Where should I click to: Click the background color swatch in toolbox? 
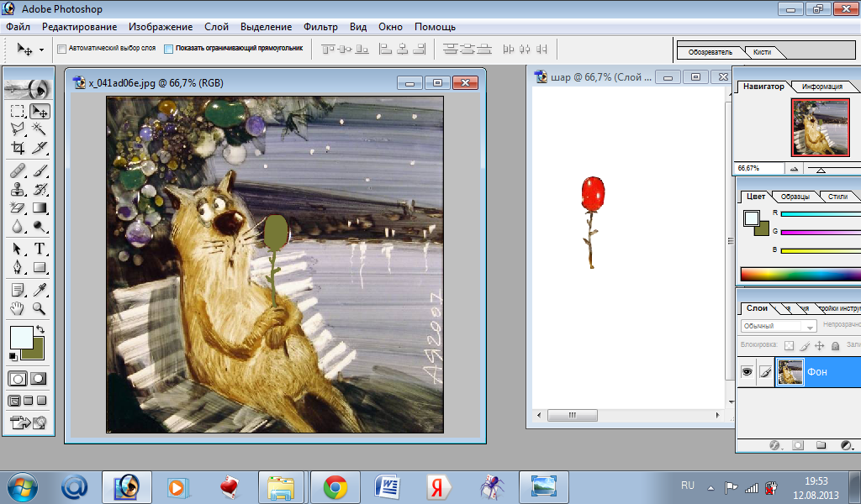[37, 353]
